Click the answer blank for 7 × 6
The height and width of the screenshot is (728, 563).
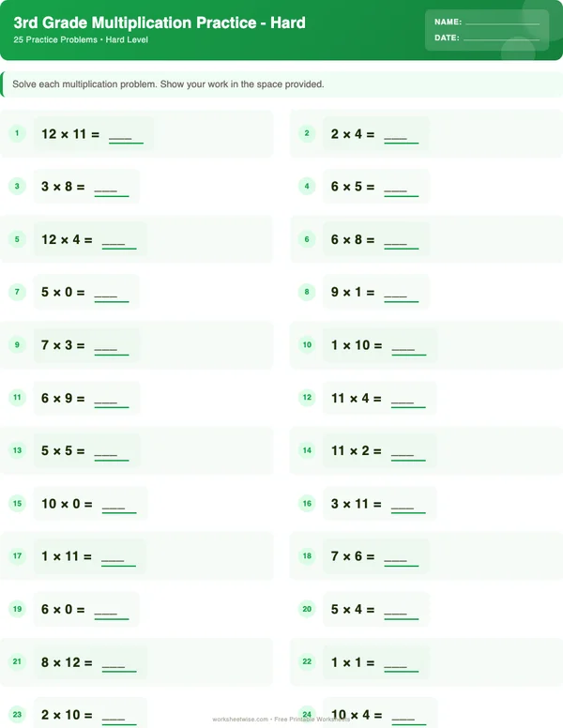point(401,559)
